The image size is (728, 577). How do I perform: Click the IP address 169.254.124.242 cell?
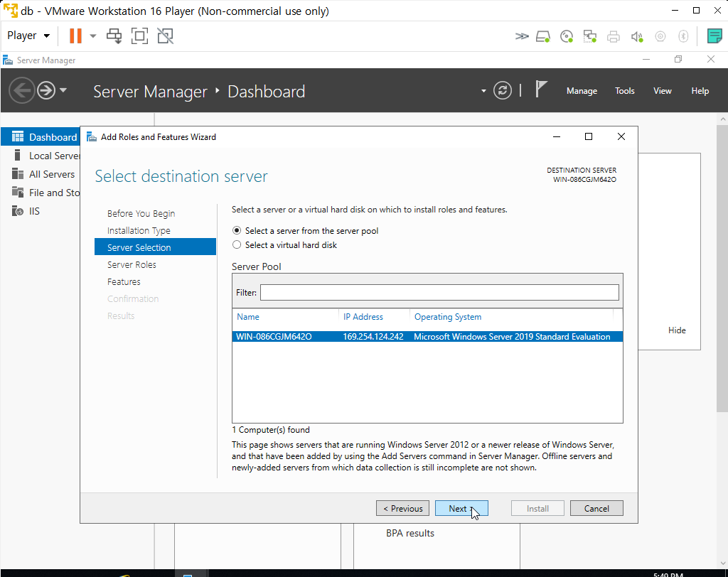click(373, 337)
